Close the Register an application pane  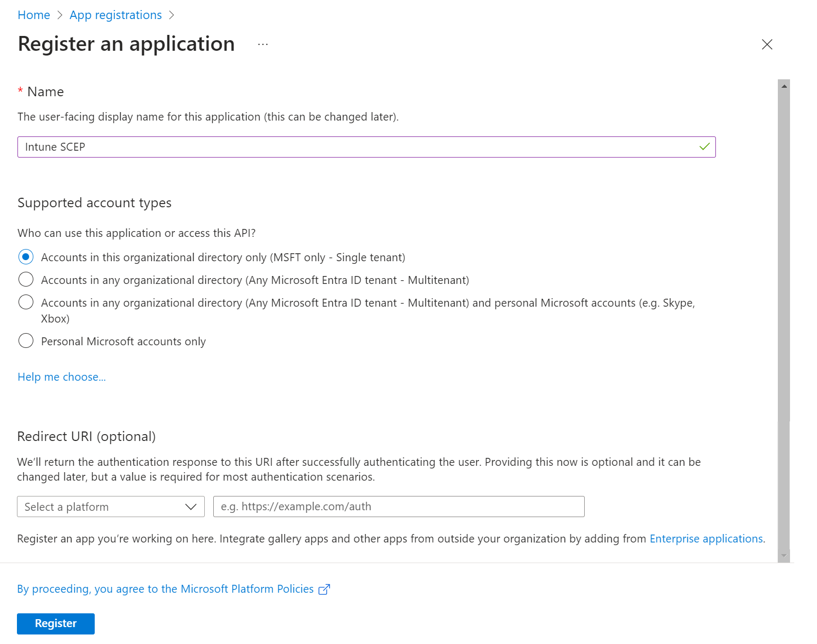coord(767,44)
